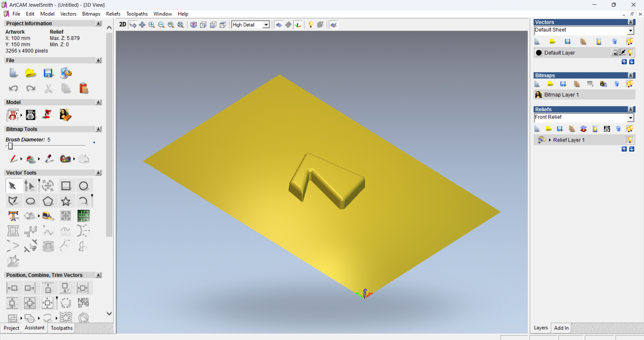The image size is (644, 340).
Task: Choose the Create Vector Text tool
Action: [13, 216]
